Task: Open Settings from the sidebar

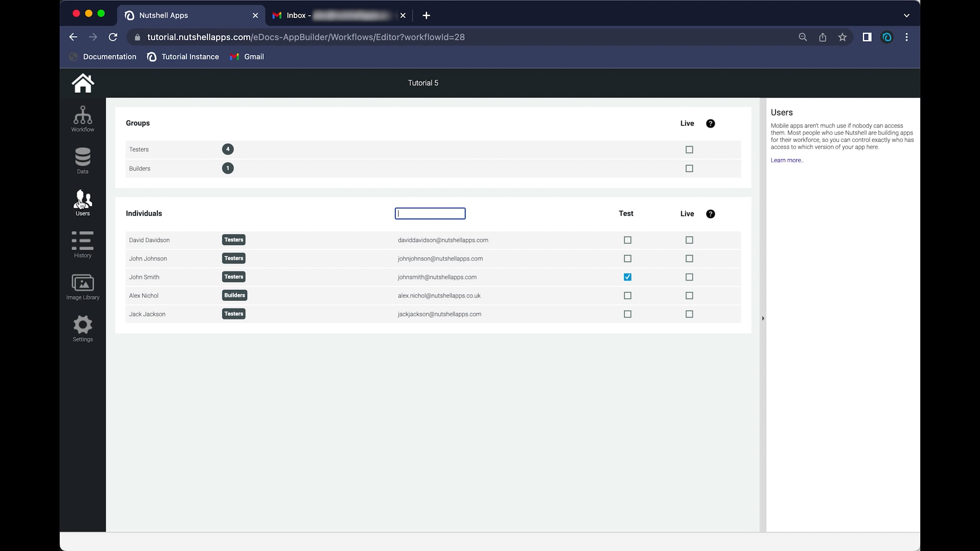Action: point(83,328)
